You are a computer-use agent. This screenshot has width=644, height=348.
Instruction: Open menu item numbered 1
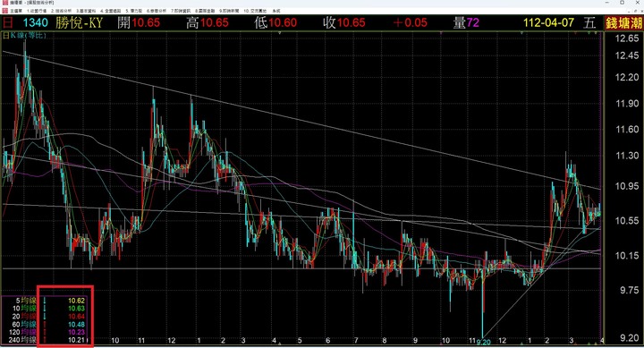point(37,11)
